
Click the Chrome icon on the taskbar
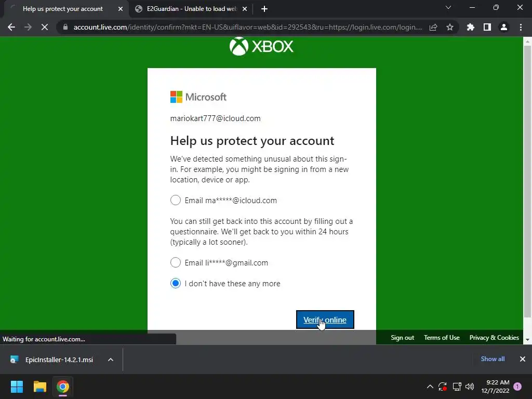(x=63, y=387)
